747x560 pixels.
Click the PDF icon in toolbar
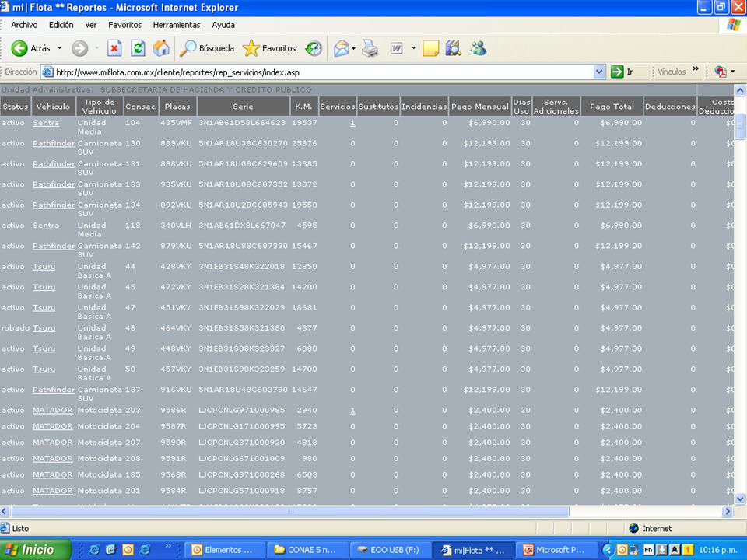(721, 72)
